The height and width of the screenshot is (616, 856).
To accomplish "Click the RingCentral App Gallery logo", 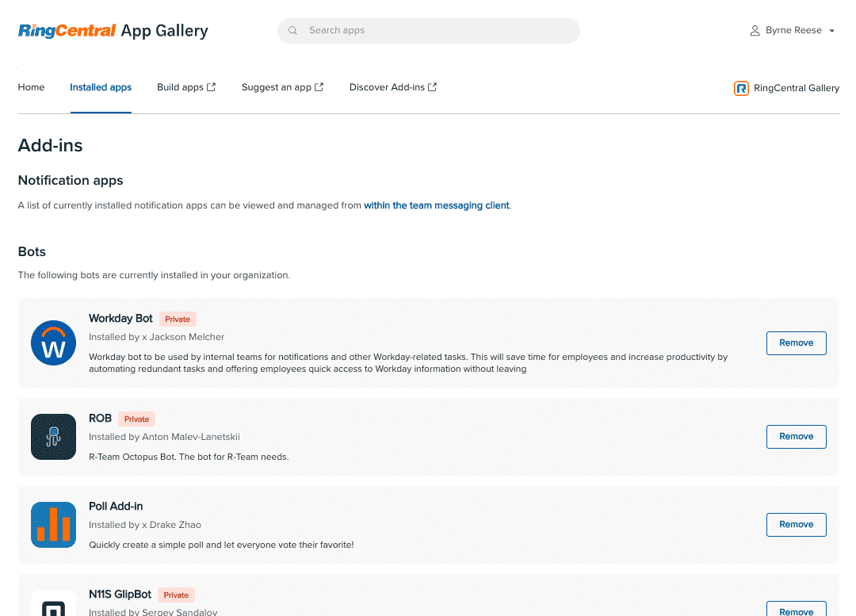I will point(113,31).
